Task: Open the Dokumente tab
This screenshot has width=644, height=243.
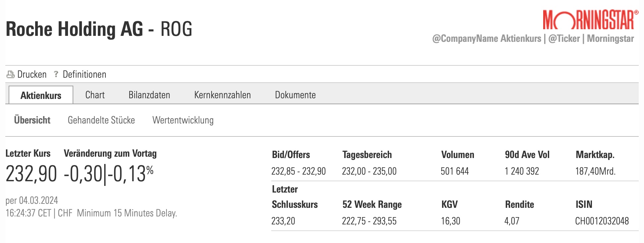Action: [x=295, y=95]
